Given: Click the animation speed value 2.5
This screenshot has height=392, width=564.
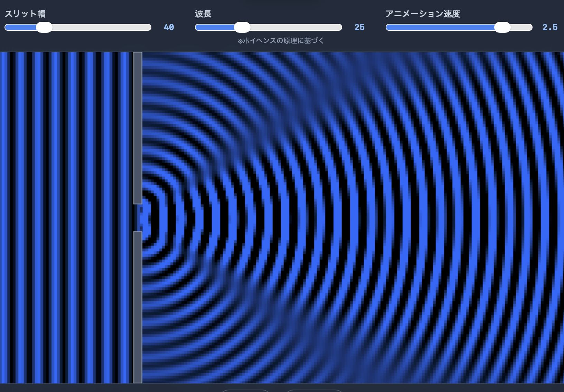Looking at the screenshot, I should pyautogui.click(x=550, y=27).
